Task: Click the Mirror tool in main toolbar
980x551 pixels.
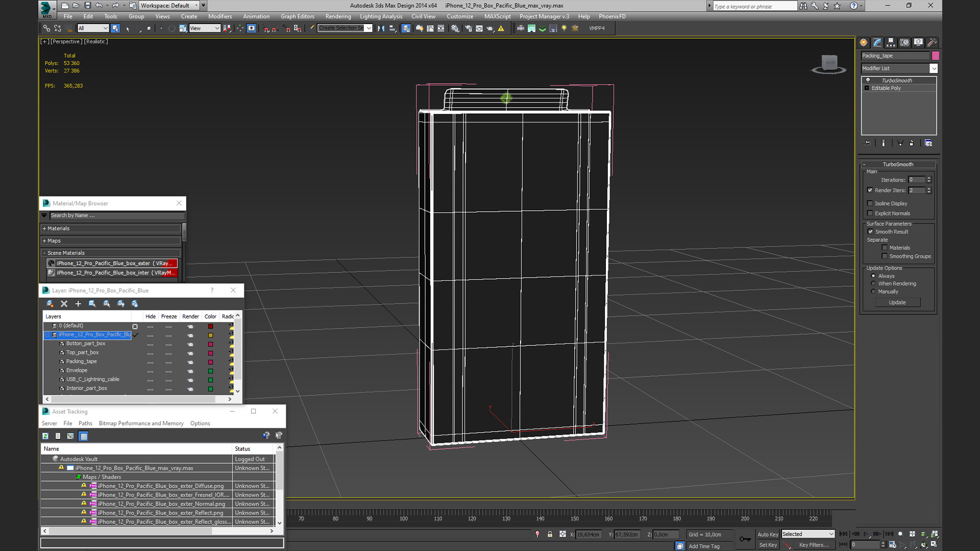Action: pyautogui.click(x=381, y=28)
